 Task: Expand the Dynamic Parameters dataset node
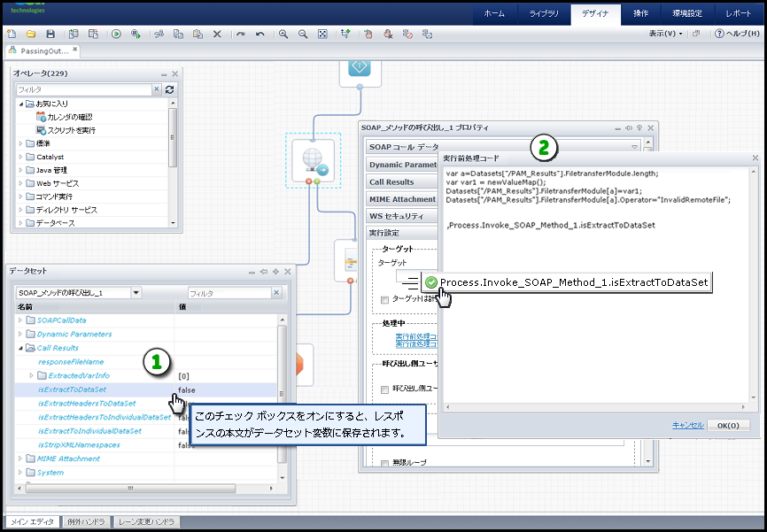[21, 335]
